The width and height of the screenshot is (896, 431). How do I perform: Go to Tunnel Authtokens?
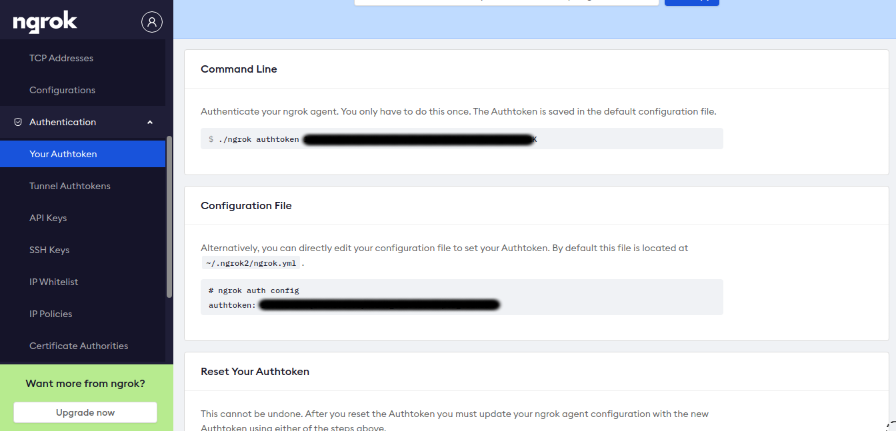point(70,186)
